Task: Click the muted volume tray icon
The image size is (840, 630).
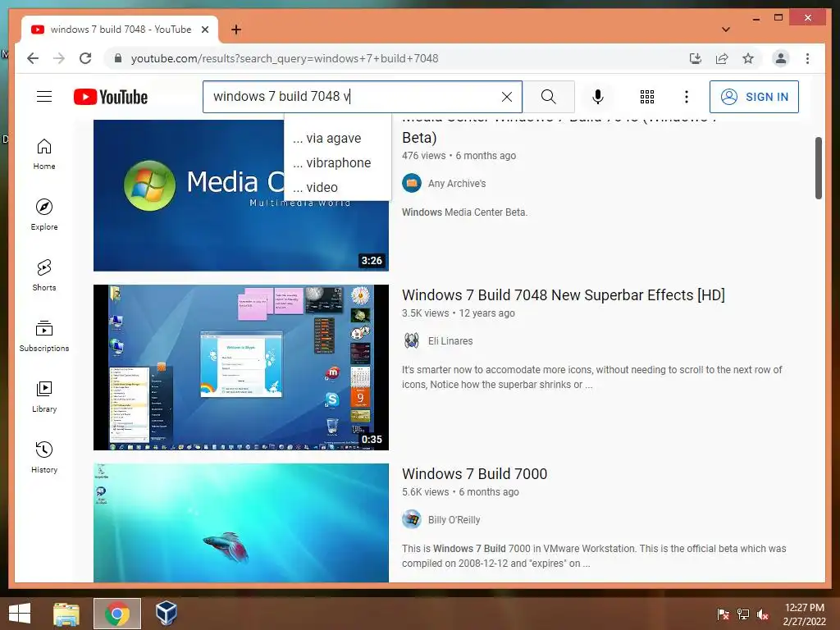Action: tap(764, 614)
